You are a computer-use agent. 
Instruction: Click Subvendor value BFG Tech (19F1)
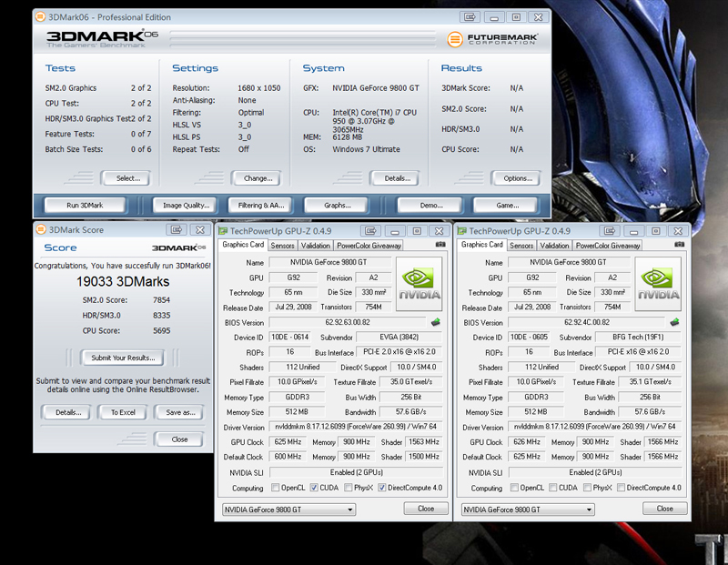[639, 337]
